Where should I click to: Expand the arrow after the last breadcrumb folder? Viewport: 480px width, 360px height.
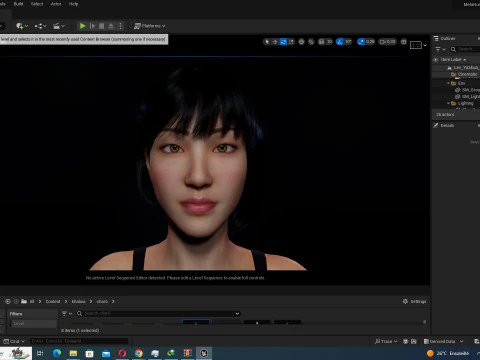[113, 301]
